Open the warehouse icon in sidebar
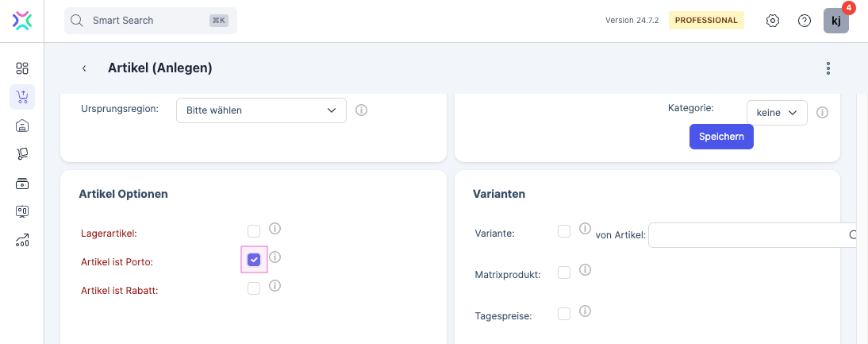 tap(22, 126)
